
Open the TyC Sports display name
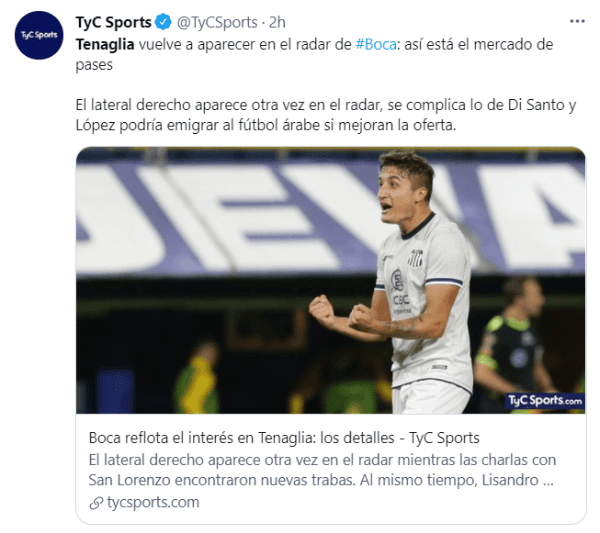point(114,22)
